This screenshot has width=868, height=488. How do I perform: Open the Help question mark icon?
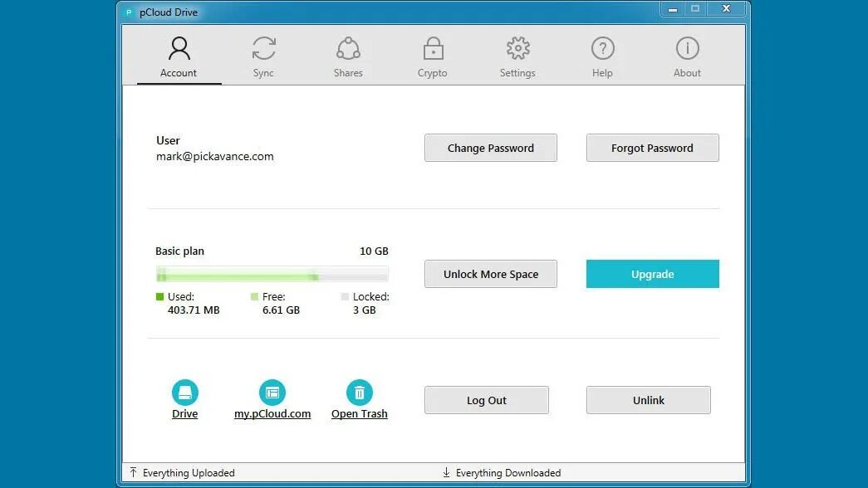[x=602, y=49]
